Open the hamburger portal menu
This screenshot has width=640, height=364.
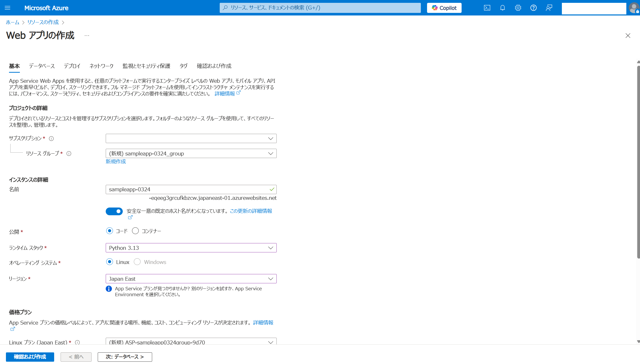point(7,8)
